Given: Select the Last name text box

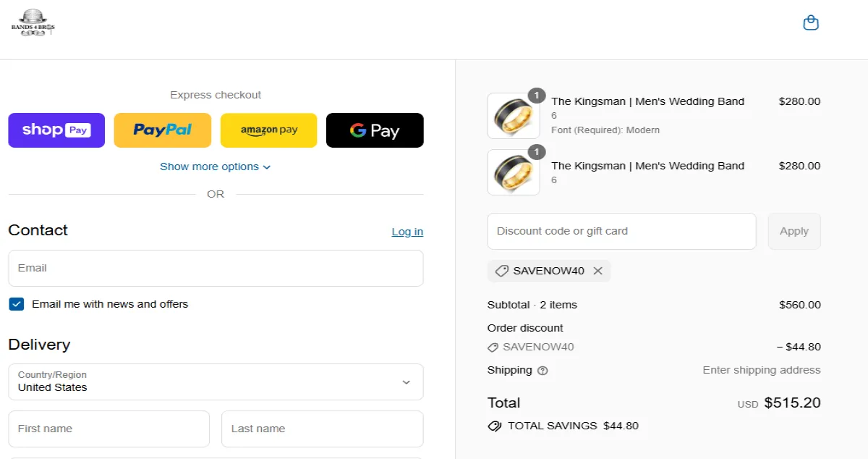Looking at the screenshot, I should 322,429.
